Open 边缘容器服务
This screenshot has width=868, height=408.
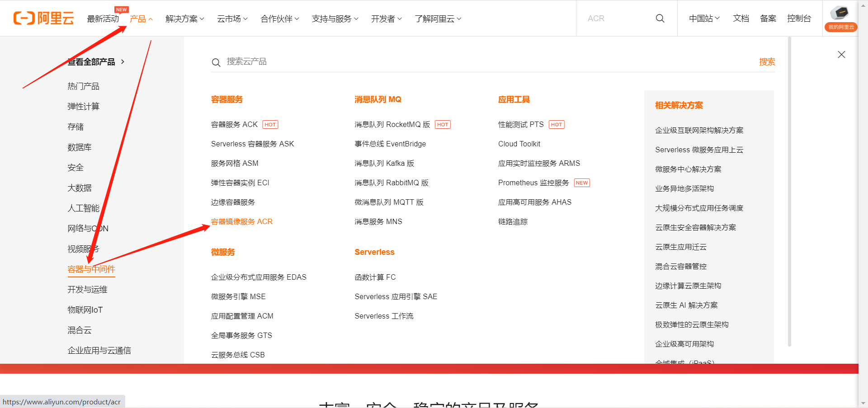tap(233, 202)
